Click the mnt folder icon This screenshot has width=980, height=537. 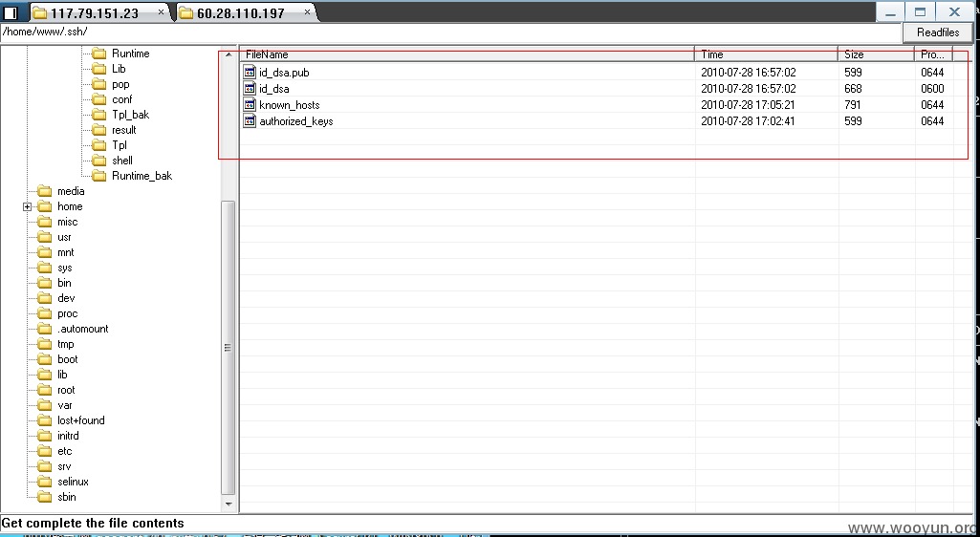click(44, 252)
